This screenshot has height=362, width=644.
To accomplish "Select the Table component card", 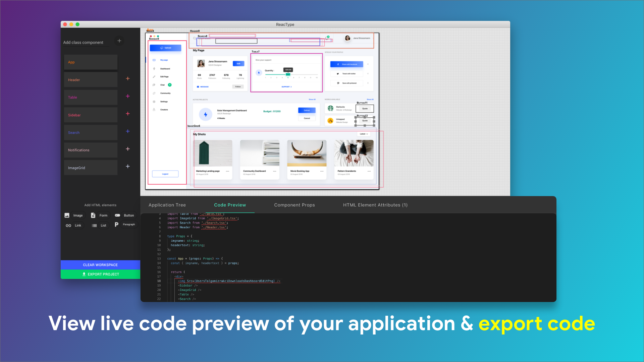I will (x=91, y=97).
